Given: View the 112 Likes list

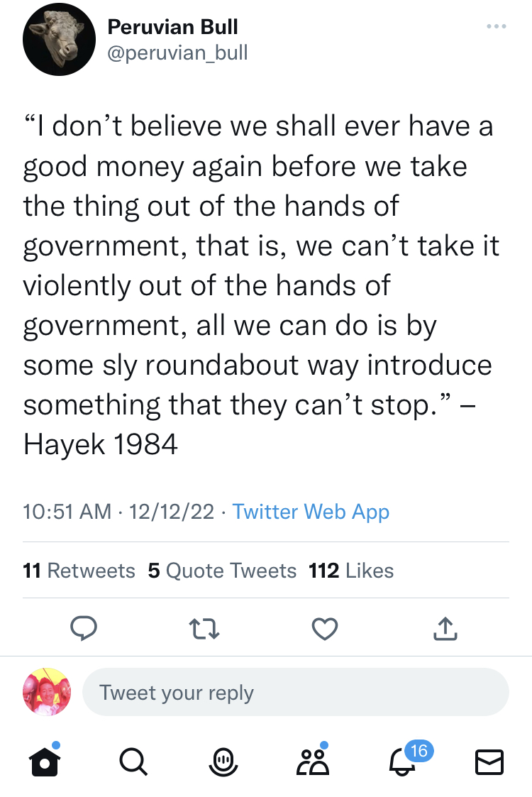Looking at the screenshot, I should pyautogui.click(x=351, y=571).
